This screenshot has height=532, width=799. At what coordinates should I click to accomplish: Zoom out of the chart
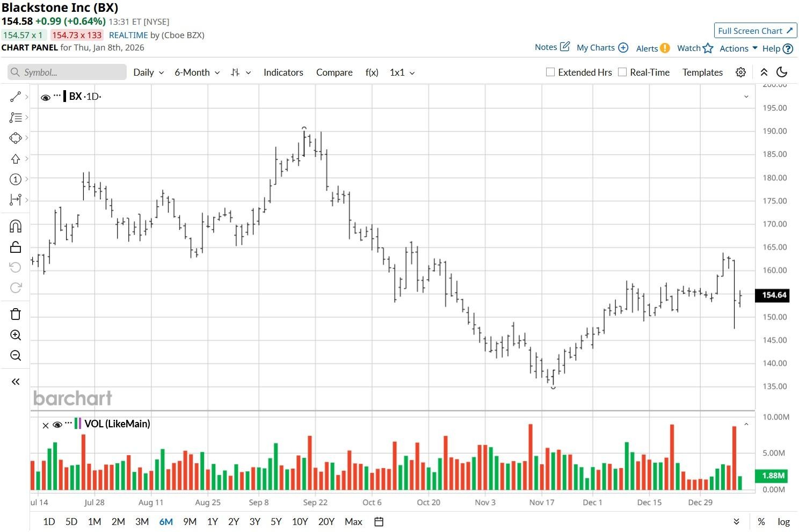(x=16, y=355)
